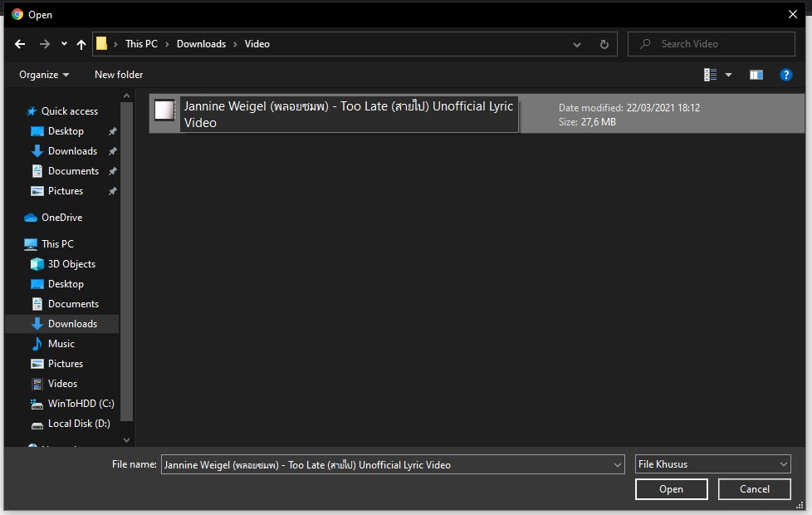This screenshot has height=515, width=812.
Task: Open highlighted Downloads under This PC
Action: 62,324
